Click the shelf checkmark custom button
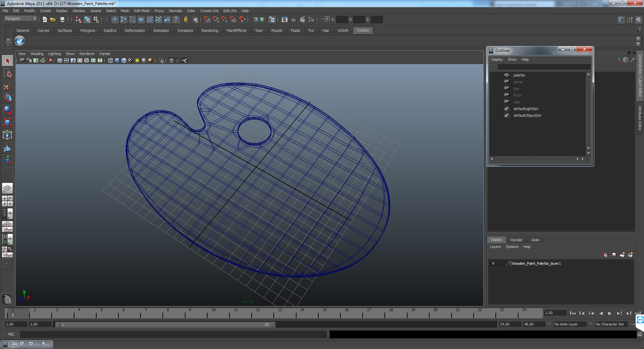 [20, 41]
